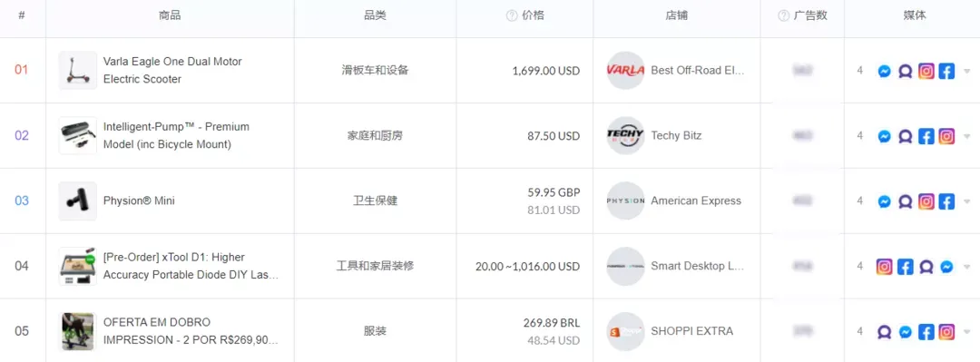Click the Messenger icon in Varla row
This screenshot has height=362, width=980.
(x=884, y=72)
